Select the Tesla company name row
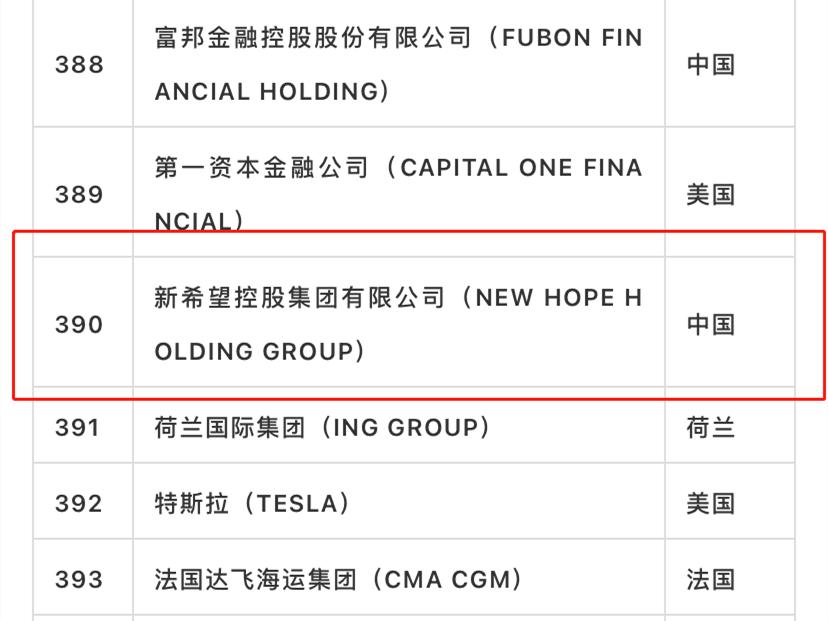The width and height of the screenshot is (828, 621). [399, 503]
